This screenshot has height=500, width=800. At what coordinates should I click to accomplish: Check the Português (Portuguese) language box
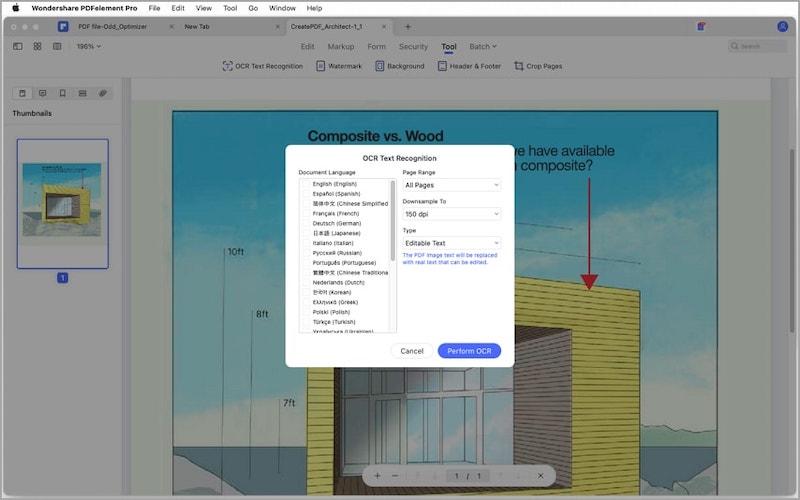(306, 263)
